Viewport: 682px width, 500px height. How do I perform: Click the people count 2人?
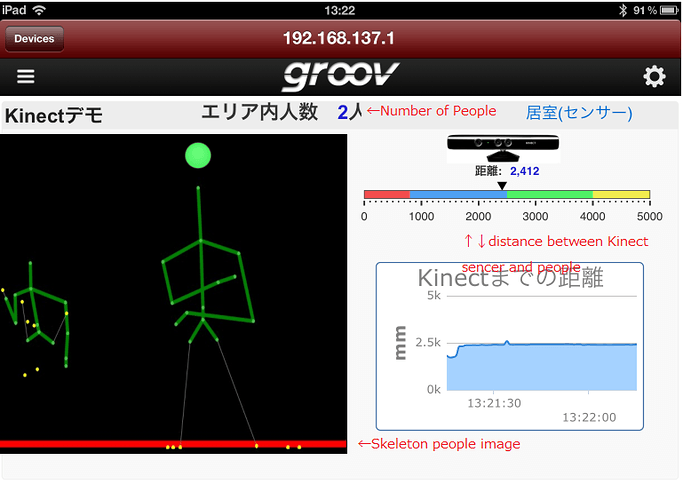pyautogui.click(x=350, y=112)
